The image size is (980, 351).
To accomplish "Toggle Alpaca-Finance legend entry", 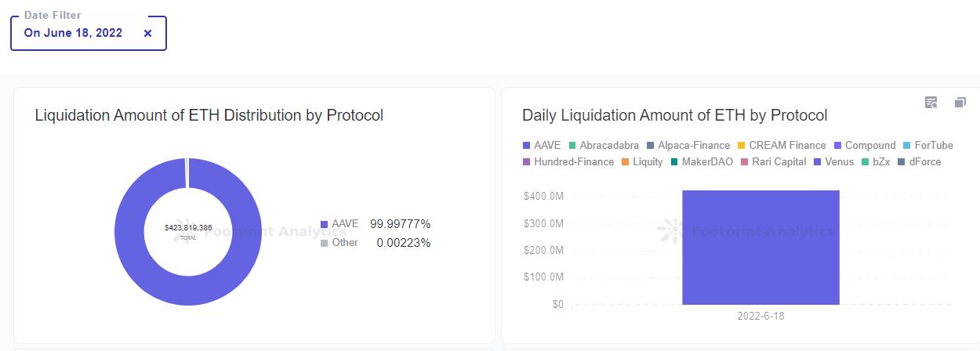I will coord(688,146).
